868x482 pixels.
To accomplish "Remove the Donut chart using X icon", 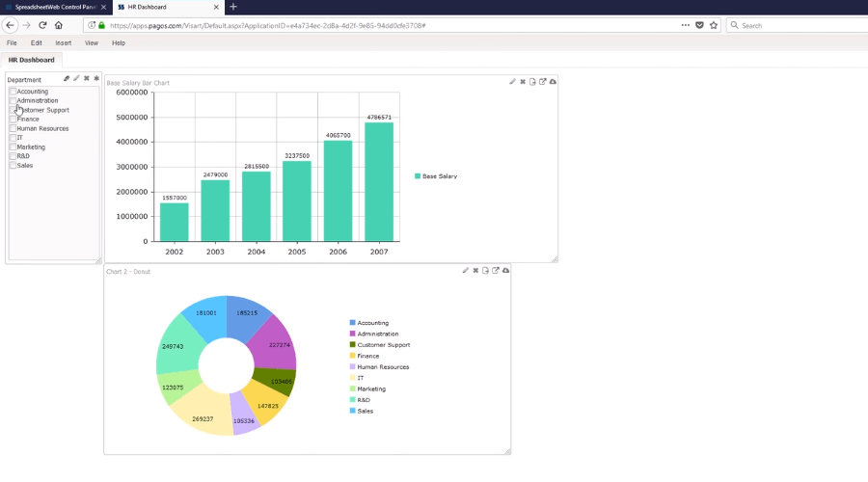I will (475, 270).
